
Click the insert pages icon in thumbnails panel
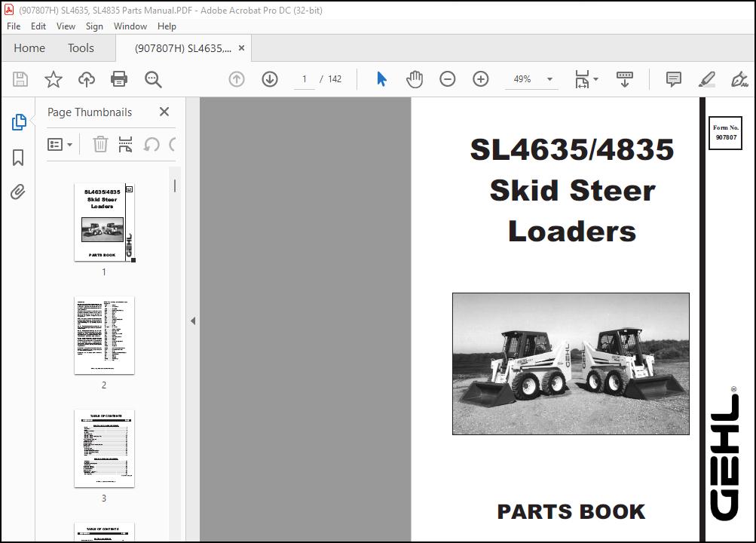125,144
